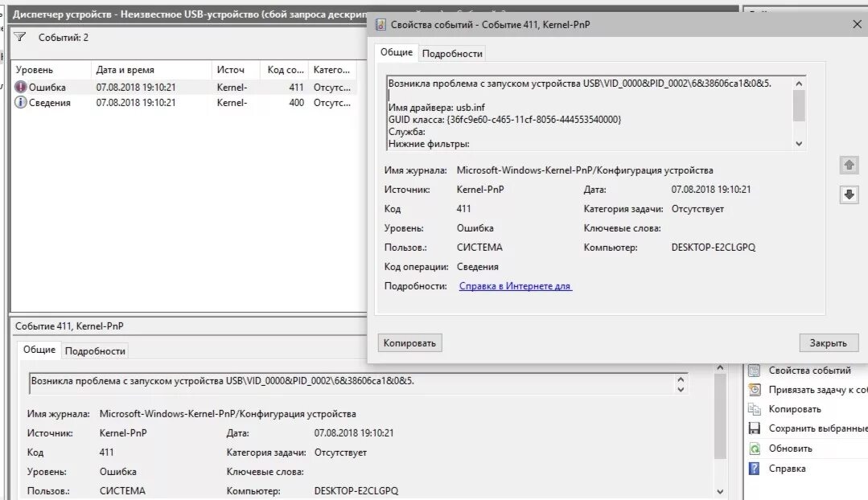
Task: Click Свойства событий action text
Action: click(809, 371)
